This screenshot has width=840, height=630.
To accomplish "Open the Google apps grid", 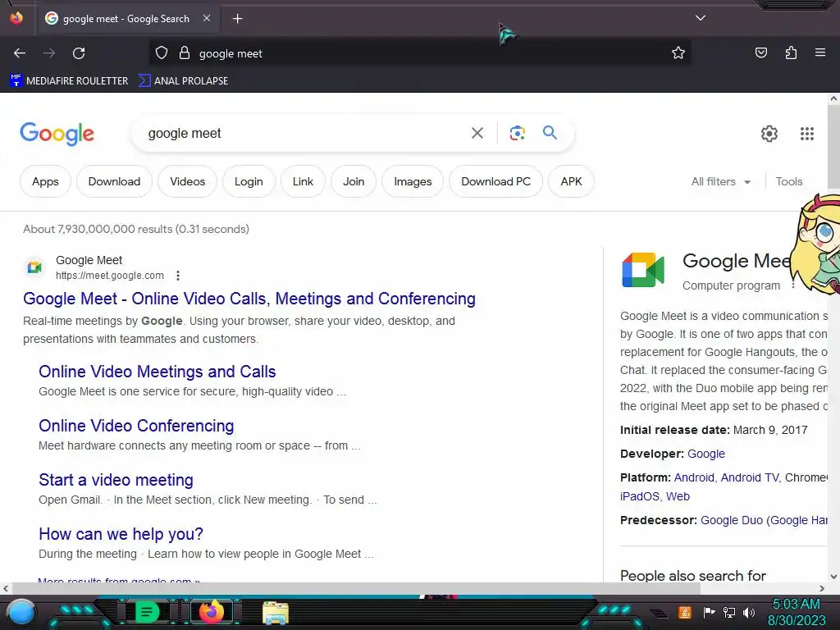I will [x=807, y=134].
